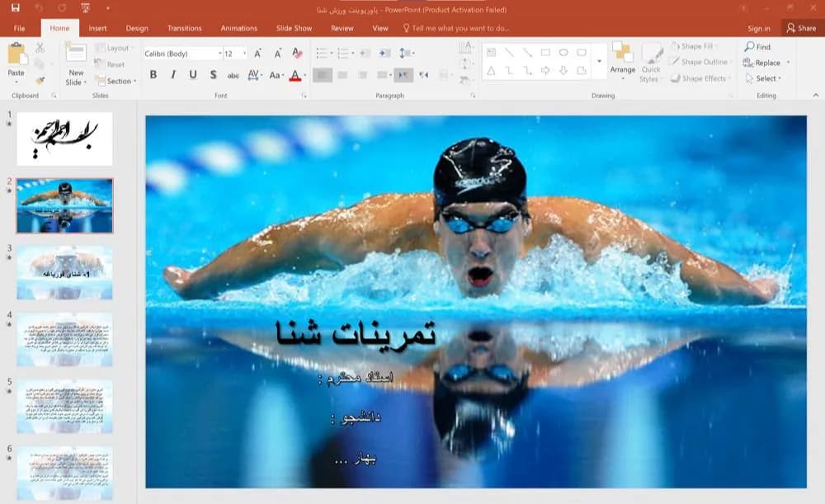The width and height of the screenshot is (825, 504).
Task: Click the Share button
Action: (x=801, y=28)
